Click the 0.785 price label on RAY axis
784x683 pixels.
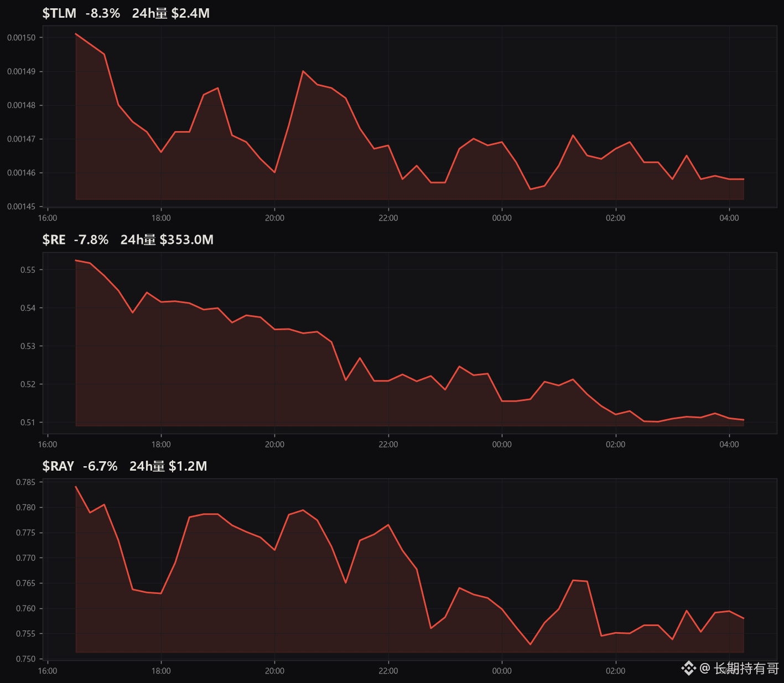coord(25,482)
